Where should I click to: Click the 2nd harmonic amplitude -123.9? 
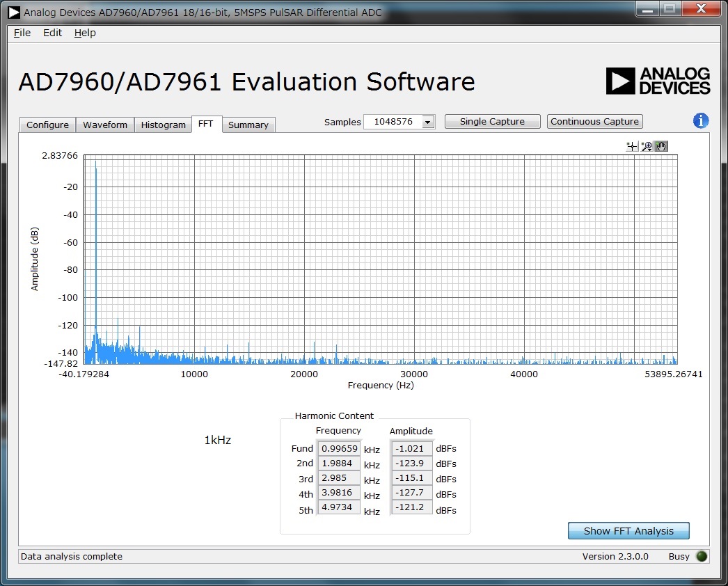point(412,464)
